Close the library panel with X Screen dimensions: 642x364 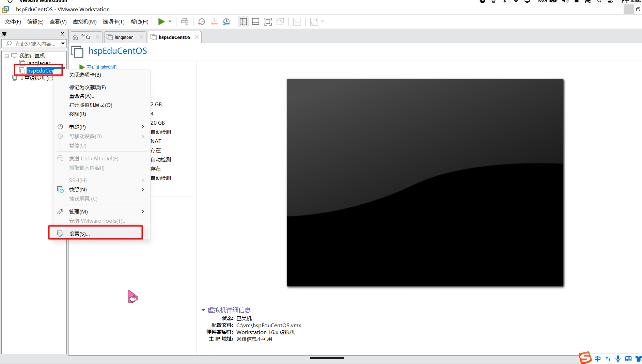point(62,34)
